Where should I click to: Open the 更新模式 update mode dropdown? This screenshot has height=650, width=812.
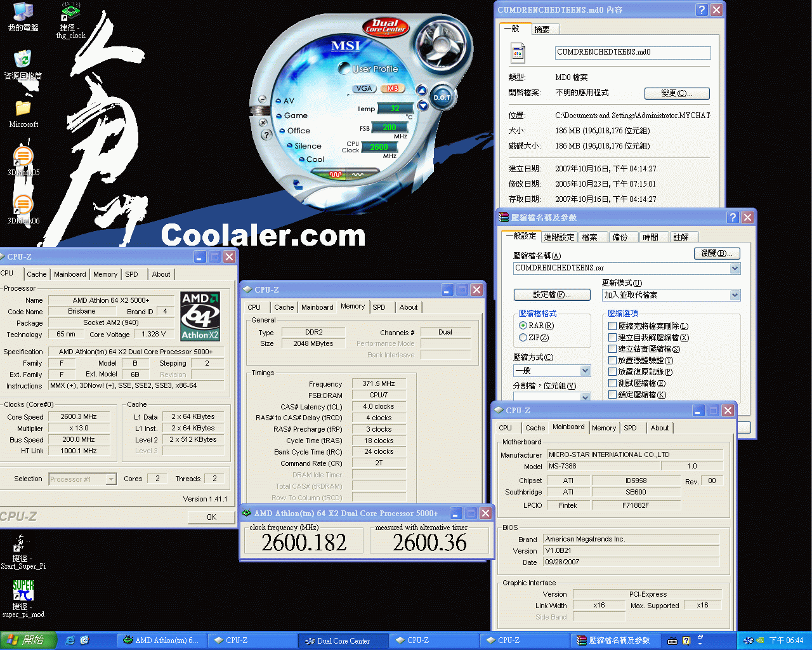[x=735, y=295]
